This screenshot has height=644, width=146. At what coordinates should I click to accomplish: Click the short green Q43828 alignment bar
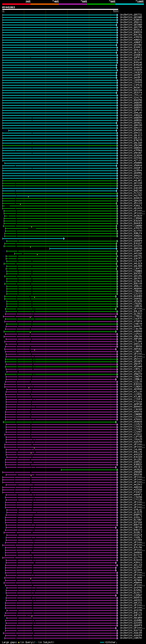tap(90, 470)
